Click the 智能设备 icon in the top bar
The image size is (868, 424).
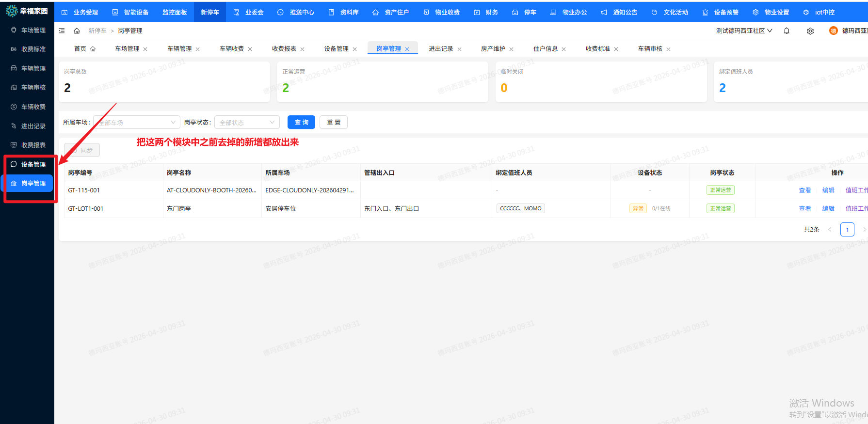click(x=115, y=12)
